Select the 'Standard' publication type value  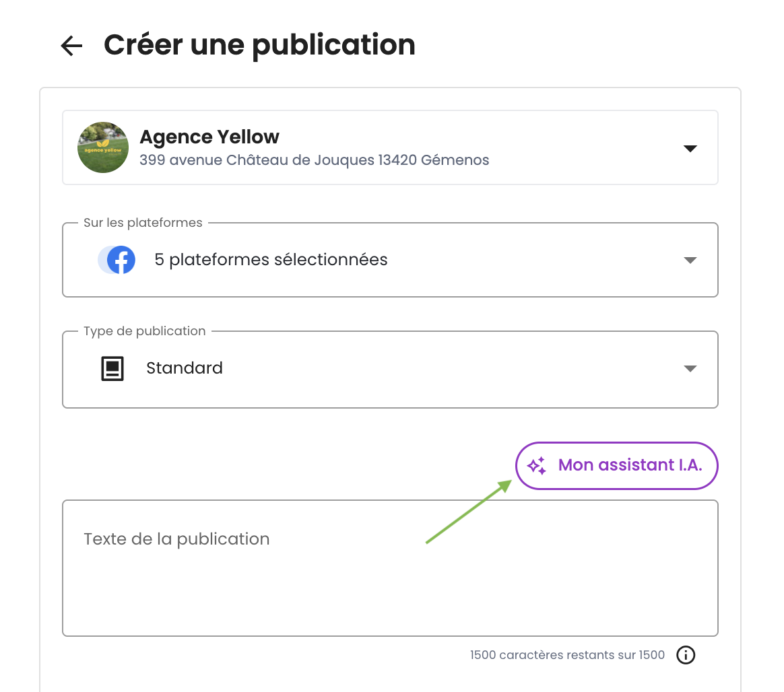click(x=185, y=368)
